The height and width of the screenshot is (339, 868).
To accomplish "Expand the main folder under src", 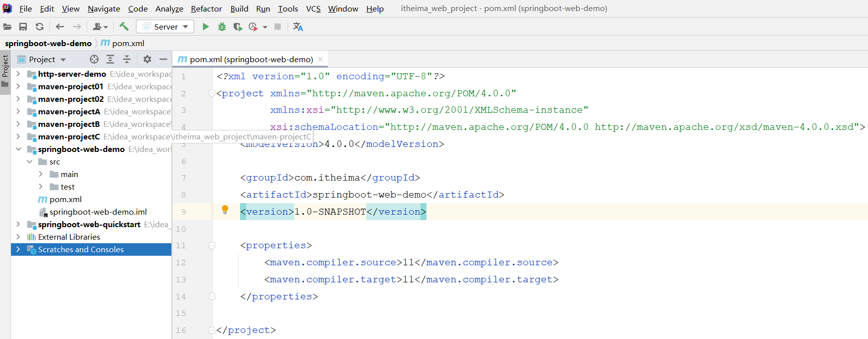I will coord(41,174).
